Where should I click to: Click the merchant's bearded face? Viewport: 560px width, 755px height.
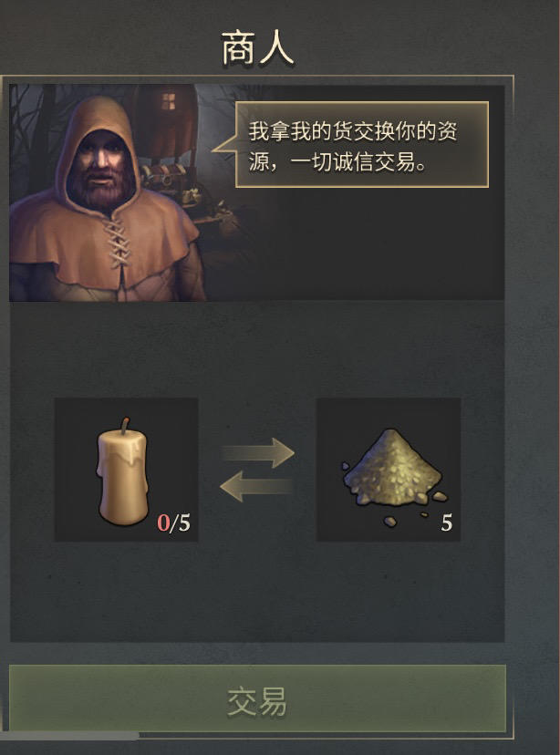click(102, 170)
